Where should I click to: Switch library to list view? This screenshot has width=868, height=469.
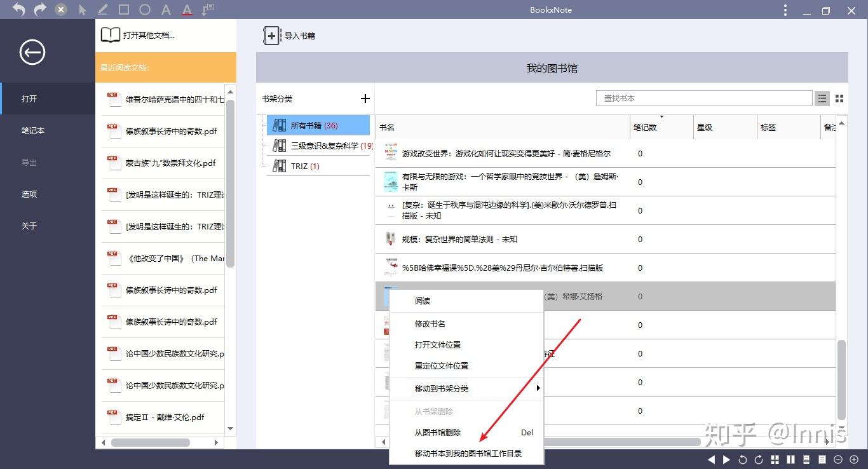click(822, 99)
